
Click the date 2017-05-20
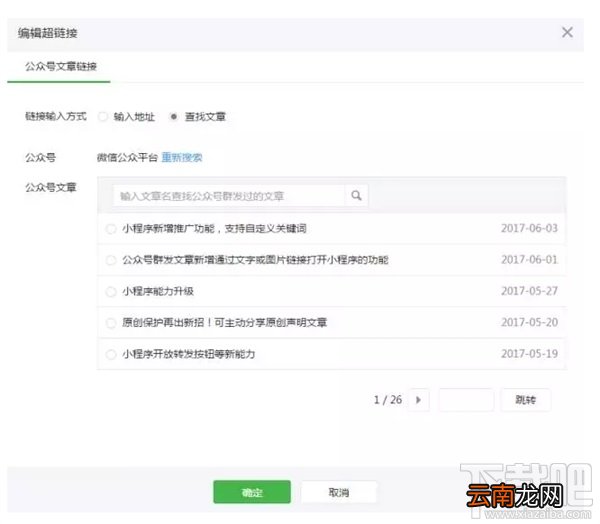tap(529, 322)
